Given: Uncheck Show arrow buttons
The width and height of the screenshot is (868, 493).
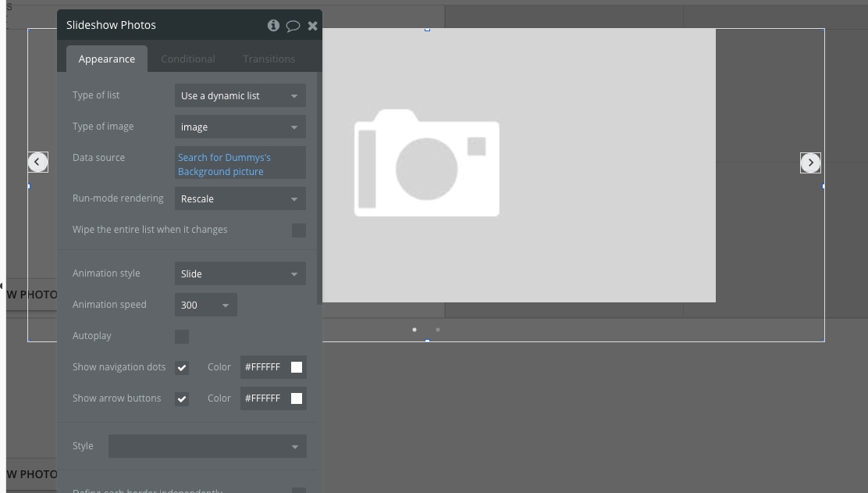Looking at the screenshot, I should 182,399.
